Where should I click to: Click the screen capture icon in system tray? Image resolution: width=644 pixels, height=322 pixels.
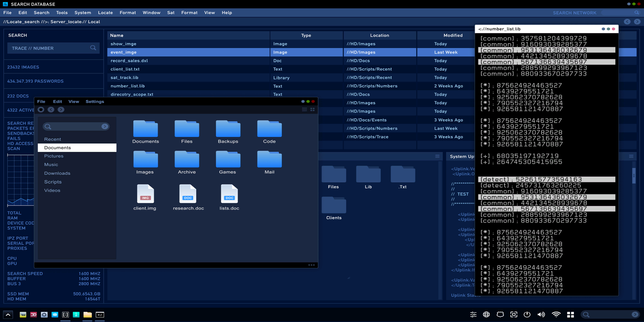click(x=514, y=314)
